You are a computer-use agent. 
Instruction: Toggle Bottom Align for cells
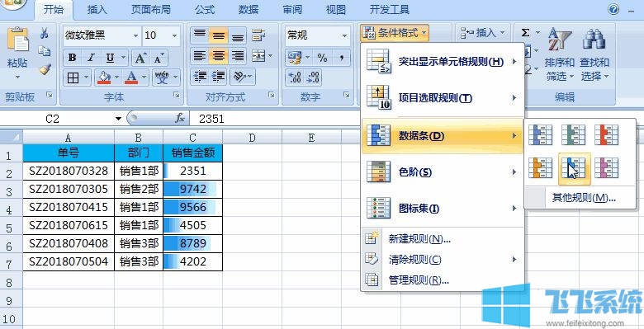click(x=238, y=35)
